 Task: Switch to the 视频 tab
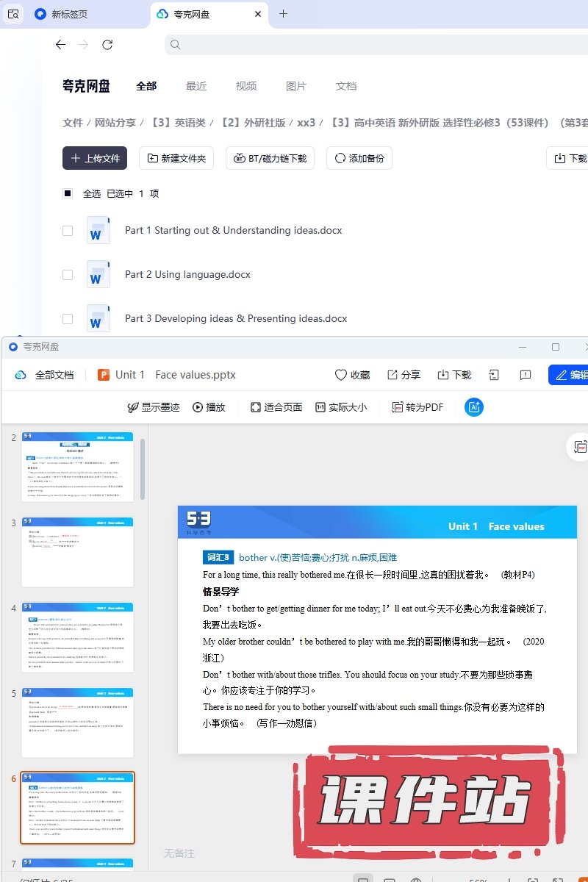coord(246,86)
